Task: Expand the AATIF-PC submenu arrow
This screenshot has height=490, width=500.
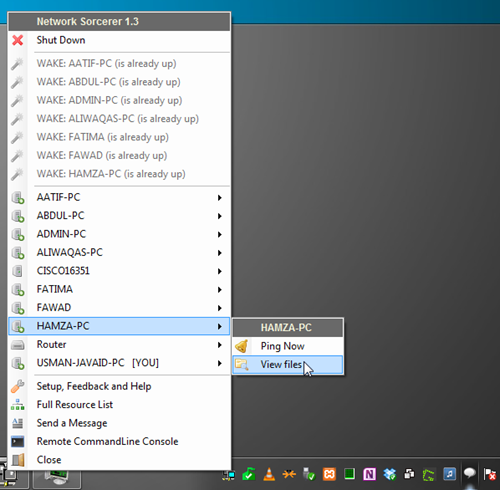Action: [x=219, y=198]
